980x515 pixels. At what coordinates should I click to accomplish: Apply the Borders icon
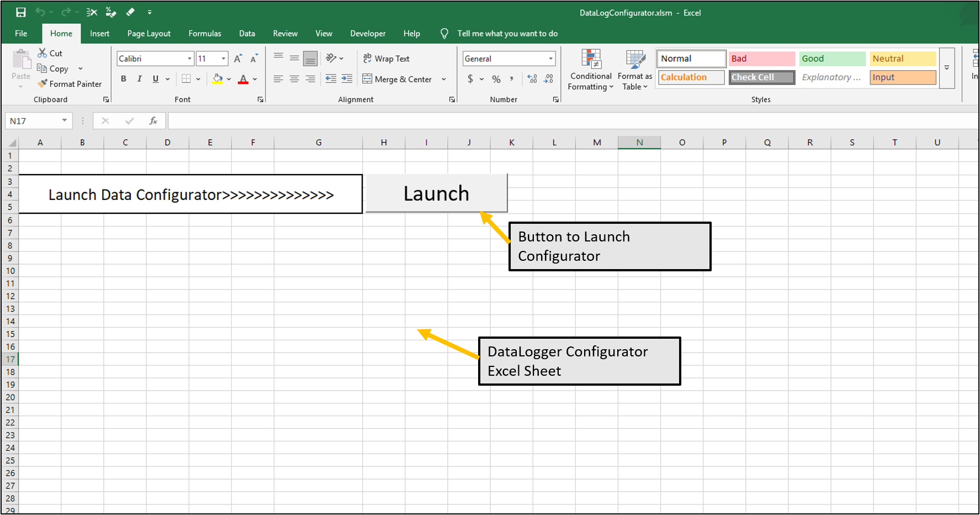tap(187, 79)
